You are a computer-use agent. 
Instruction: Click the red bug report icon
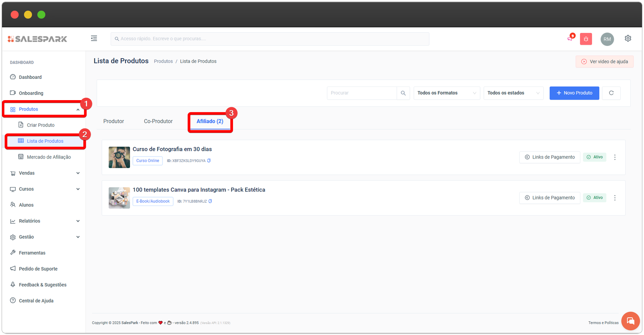coord(586,39)
